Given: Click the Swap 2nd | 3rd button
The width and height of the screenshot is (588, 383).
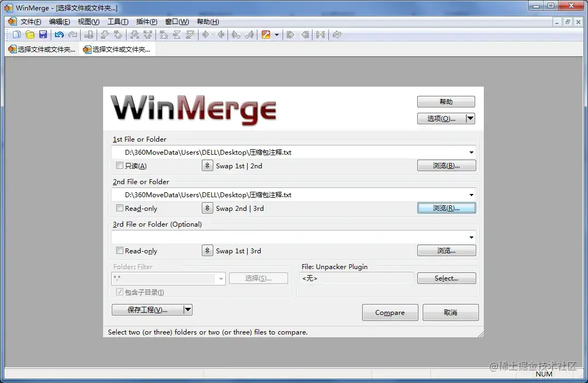Looking at the screenshot, I should pos(207,208).
